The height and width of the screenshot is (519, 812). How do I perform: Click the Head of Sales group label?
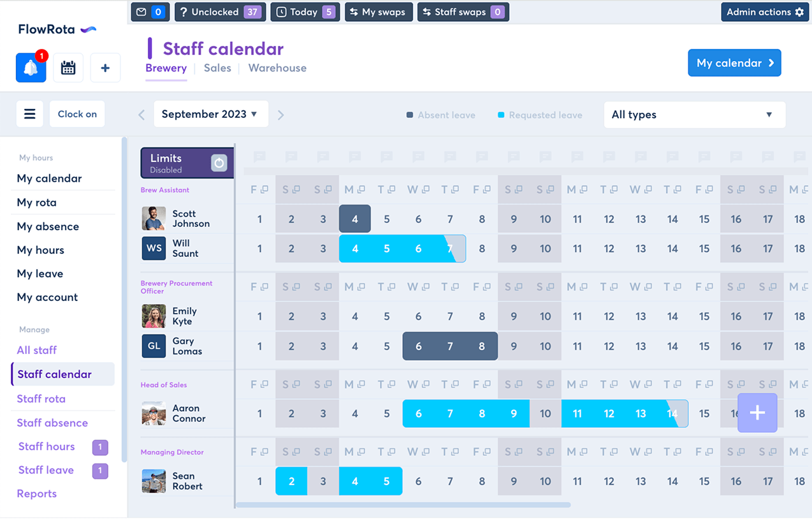pyautogui.click(x=164, y=385)
